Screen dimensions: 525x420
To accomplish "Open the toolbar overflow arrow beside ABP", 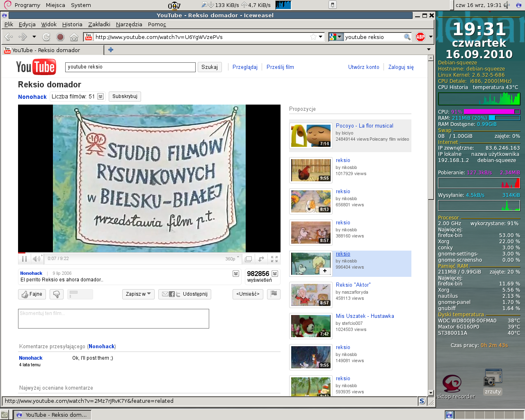I will 431,37.
